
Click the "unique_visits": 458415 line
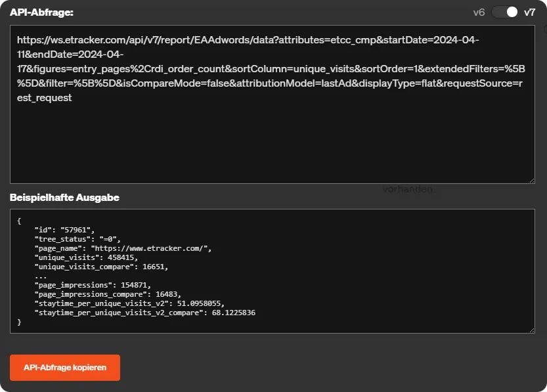point(85,258)
